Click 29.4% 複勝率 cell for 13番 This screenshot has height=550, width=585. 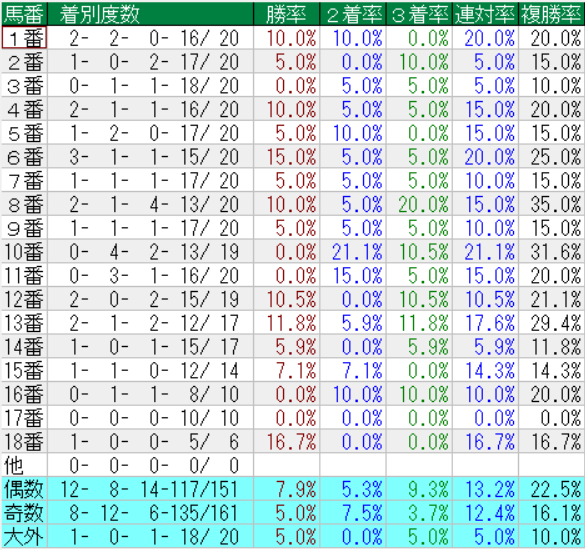pyautogui.click(x=551, y=323)
